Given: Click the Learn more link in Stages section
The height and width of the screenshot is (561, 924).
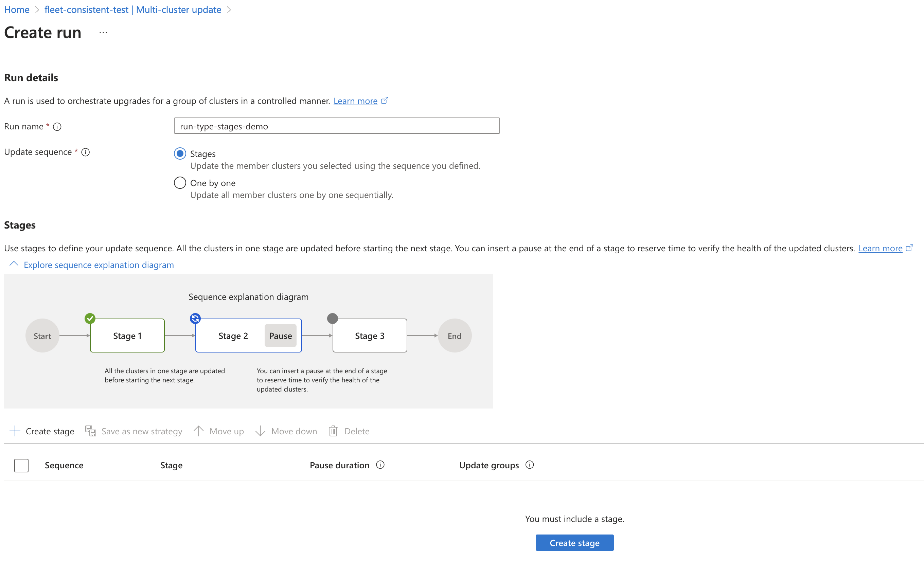Looking at the screenshot, I should point(881,248).
